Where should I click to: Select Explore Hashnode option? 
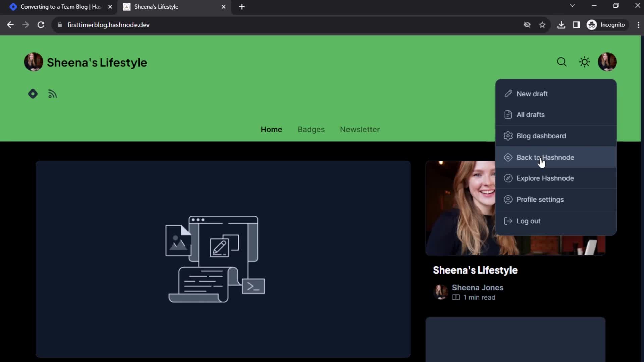[556, 178]
